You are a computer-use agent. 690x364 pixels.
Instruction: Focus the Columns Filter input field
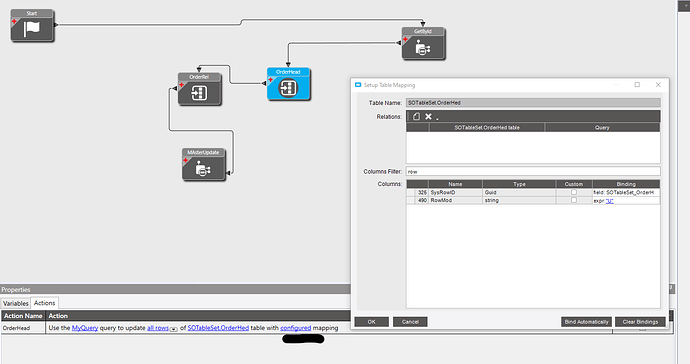533,172
